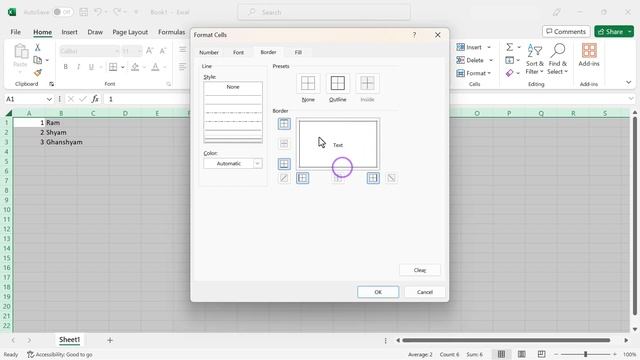Expand the Name Box dropdown
Screen dimensions: 640x360
49,99
